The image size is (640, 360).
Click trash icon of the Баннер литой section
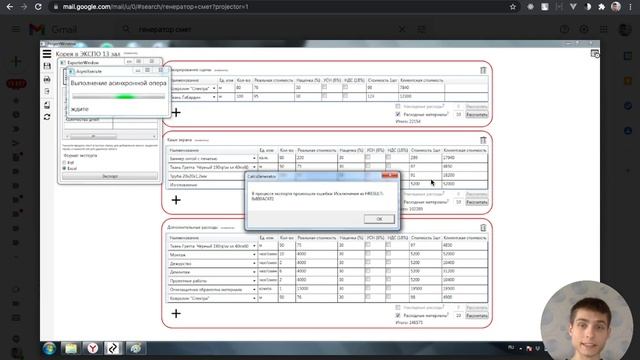click(483, 140)
